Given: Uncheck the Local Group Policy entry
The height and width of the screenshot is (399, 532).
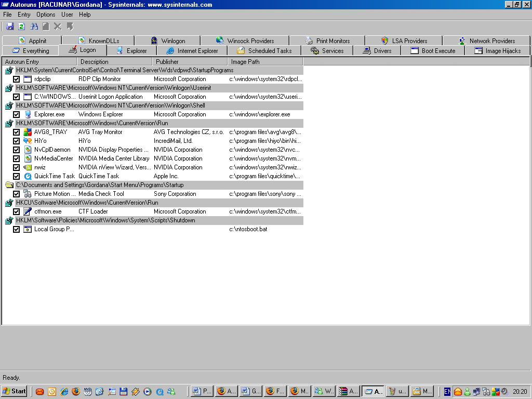Looking at the screenshot, I should point(16,229).
